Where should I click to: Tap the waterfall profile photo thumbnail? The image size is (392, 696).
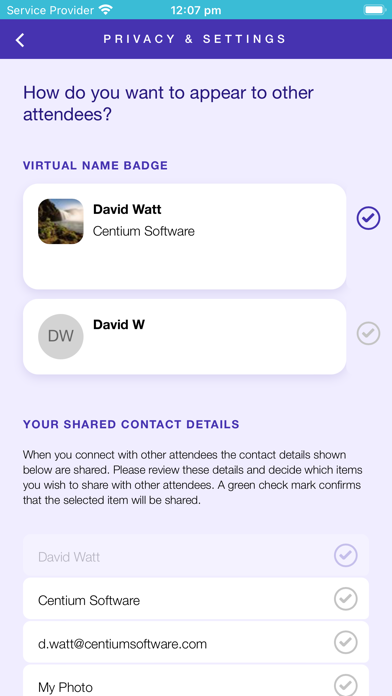(x=61, y=221)
